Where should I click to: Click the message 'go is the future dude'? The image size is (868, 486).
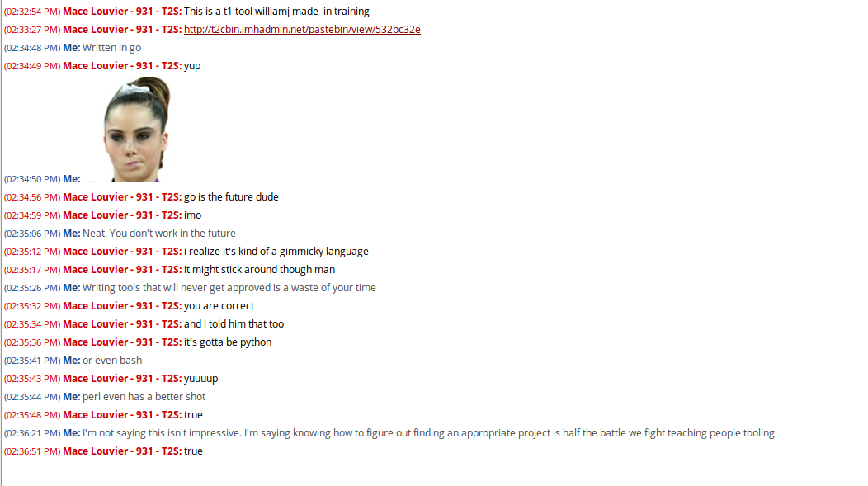click(x=231, y=197)
